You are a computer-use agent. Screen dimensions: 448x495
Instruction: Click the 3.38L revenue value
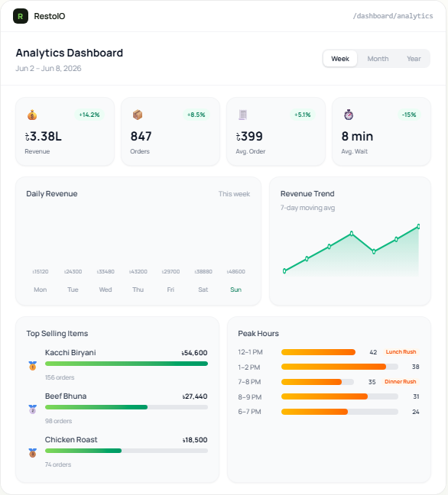point(44,137)
